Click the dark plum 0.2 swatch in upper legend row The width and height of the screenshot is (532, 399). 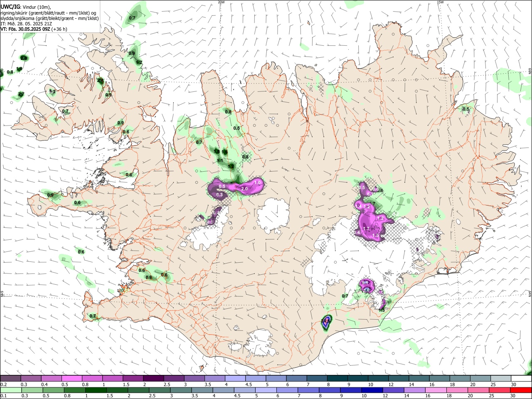pyautogui.click(x=10, y=379)
